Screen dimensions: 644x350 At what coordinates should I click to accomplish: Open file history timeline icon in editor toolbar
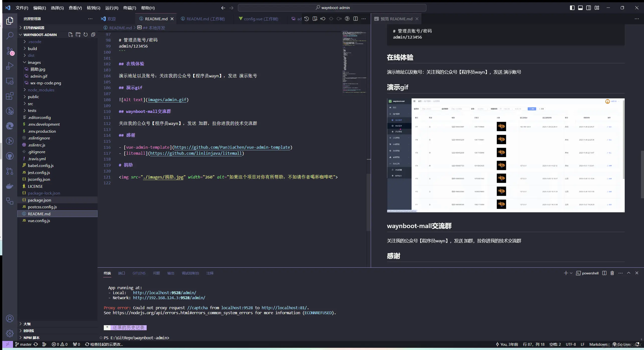click(x=307, y=19)
